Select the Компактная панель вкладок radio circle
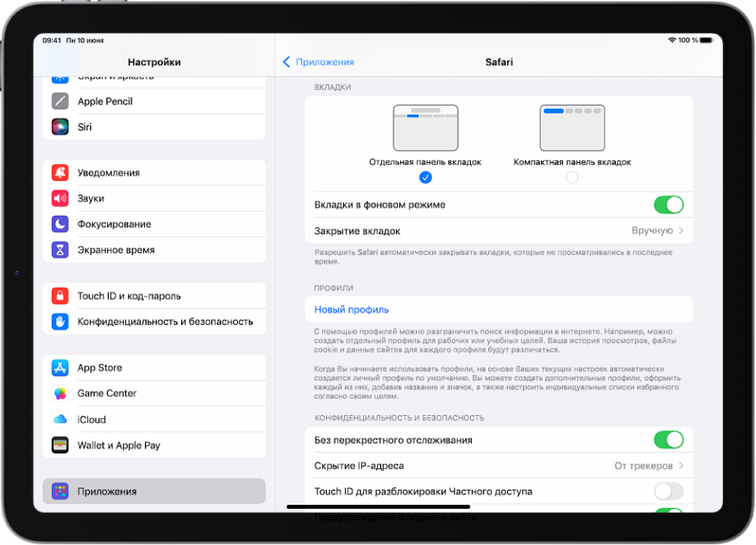 coord(573,177)
